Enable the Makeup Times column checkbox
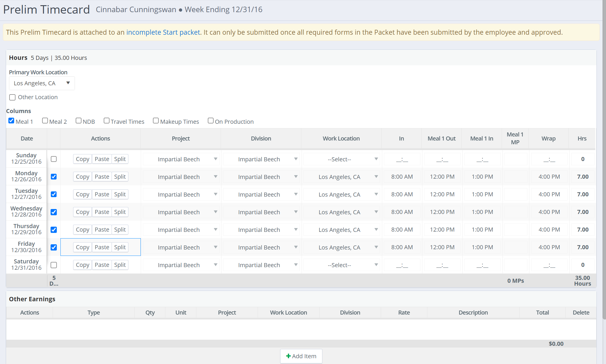 tap(156, 121)
